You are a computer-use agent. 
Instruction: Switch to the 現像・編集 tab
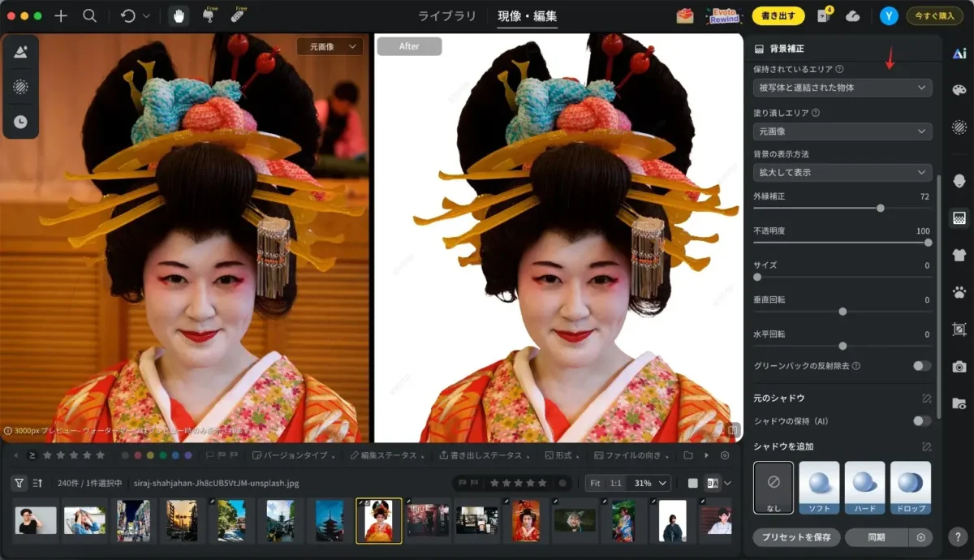[x=527, y=15]
